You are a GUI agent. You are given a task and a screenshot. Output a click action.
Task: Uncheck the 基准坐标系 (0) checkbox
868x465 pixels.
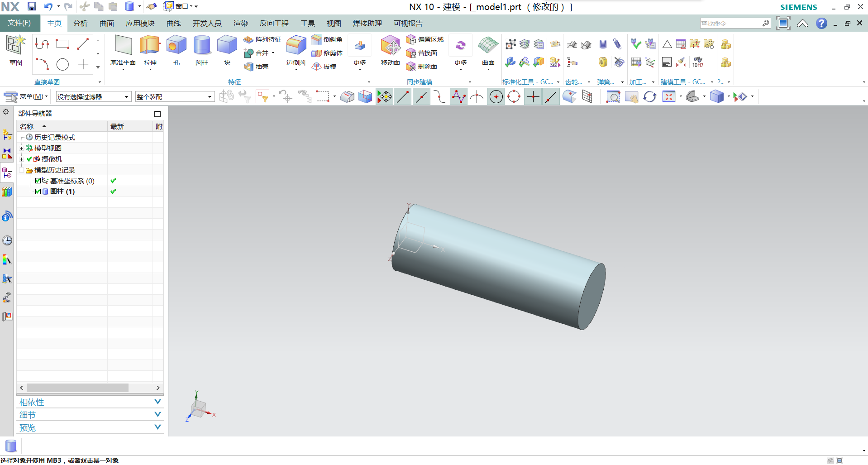(38, 181)
